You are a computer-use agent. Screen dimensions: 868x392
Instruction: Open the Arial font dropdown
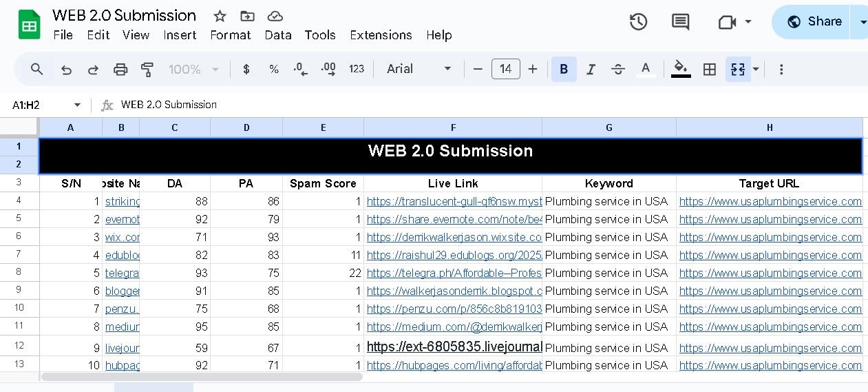pyautogui.click(x=419, y=69)
